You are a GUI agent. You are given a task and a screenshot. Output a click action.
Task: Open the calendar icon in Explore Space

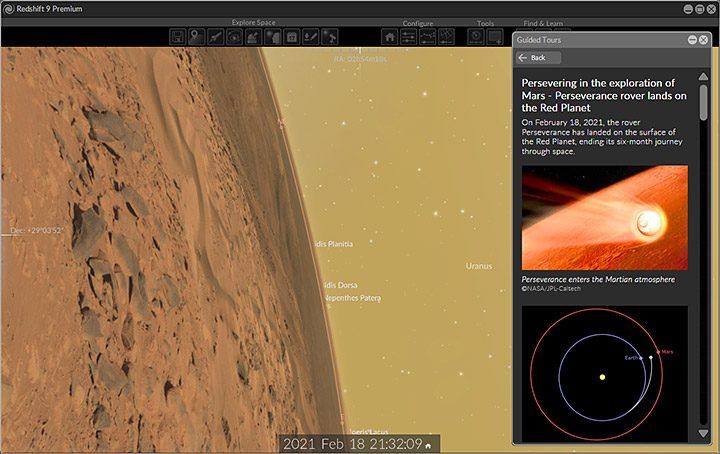tap(292, 37)
